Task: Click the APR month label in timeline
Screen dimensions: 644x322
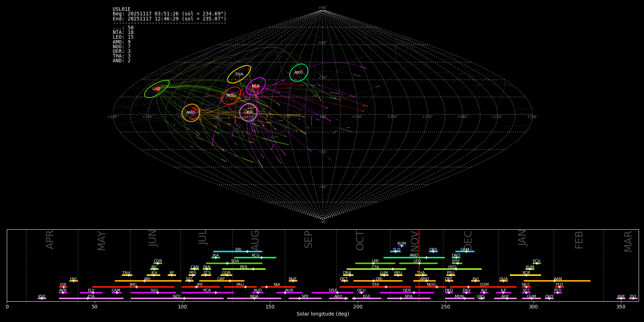Action: point(50,240)
